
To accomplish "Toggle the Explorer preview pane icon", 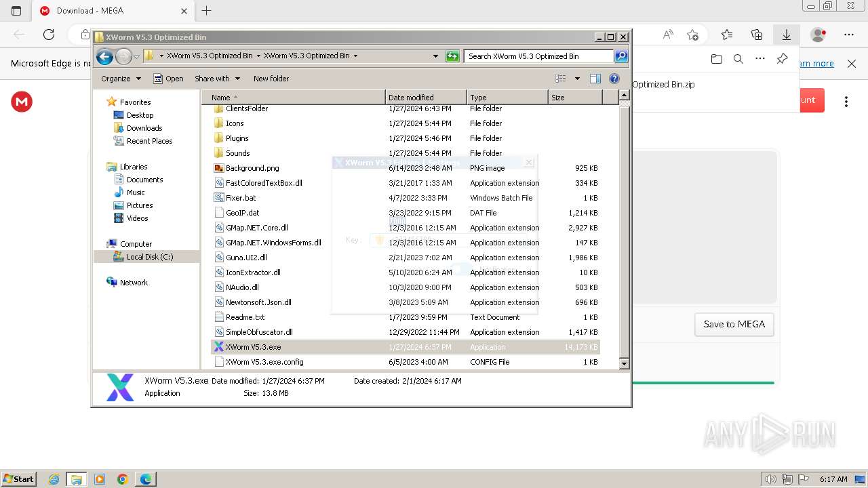I will click(x=595, y=79).
